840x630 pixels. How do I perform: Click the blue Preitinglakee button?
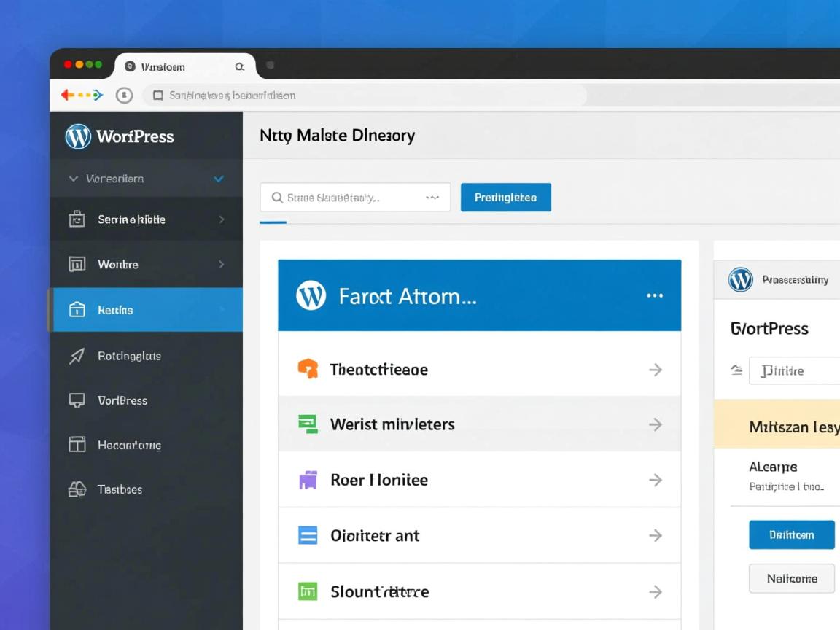pyautogui.click(x=505, y=198)
